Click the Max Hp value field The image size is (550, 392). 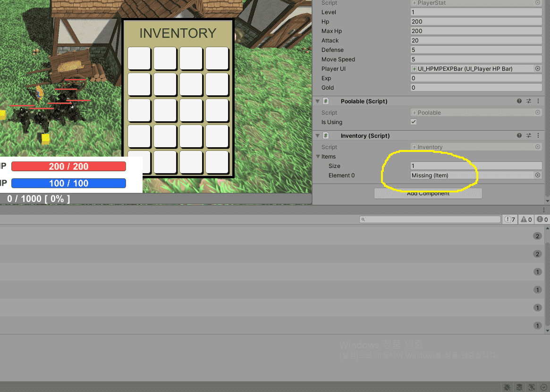[x=476, y=31]
